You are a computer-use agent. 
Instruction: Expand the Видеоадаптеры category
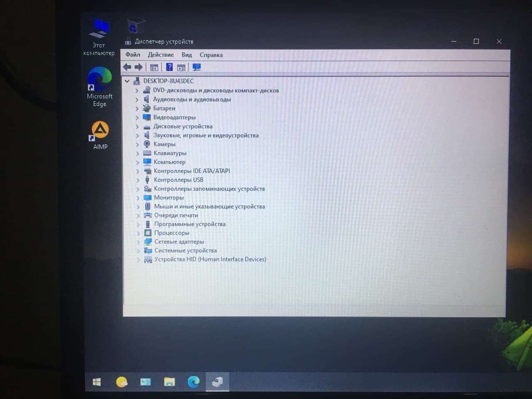point(137,117)
